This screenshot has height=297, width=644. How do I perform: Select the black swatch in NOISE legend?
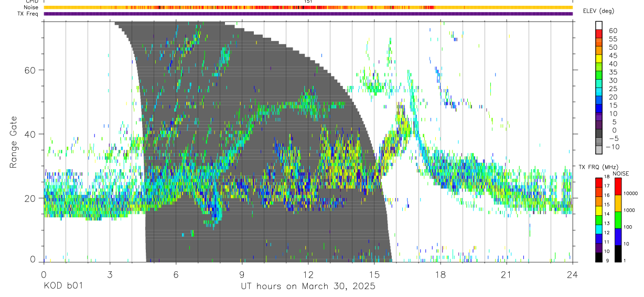click(x=618, y=254)
